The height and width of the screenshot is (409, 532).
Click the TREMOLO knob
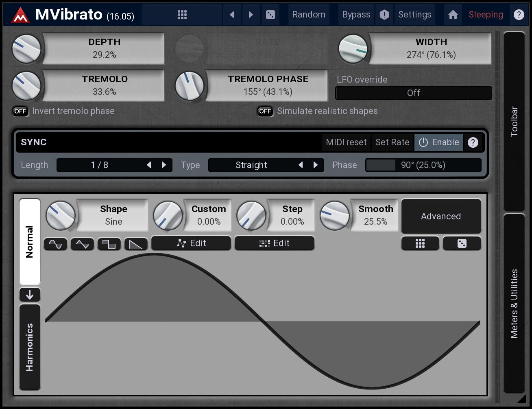click(26, 86)
